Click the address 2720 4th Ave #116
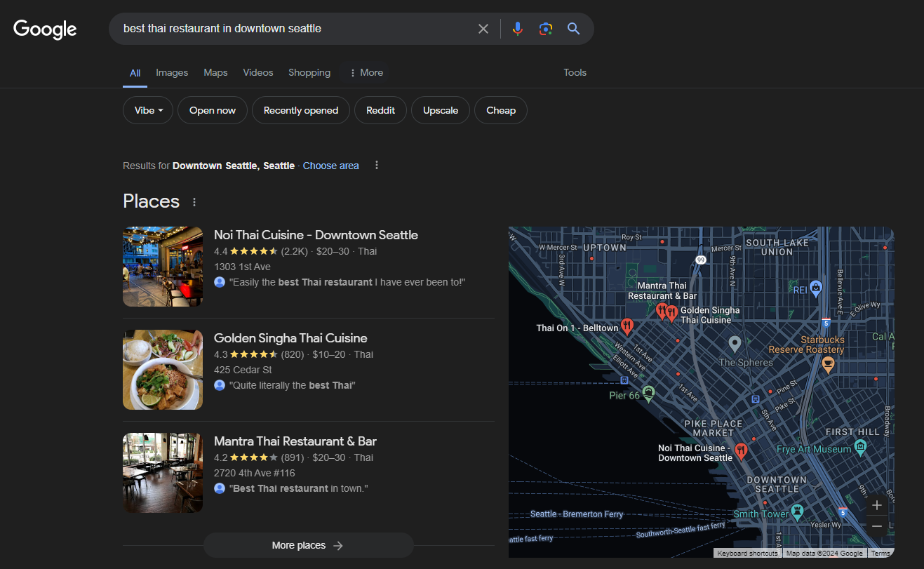 coord(255,473)
